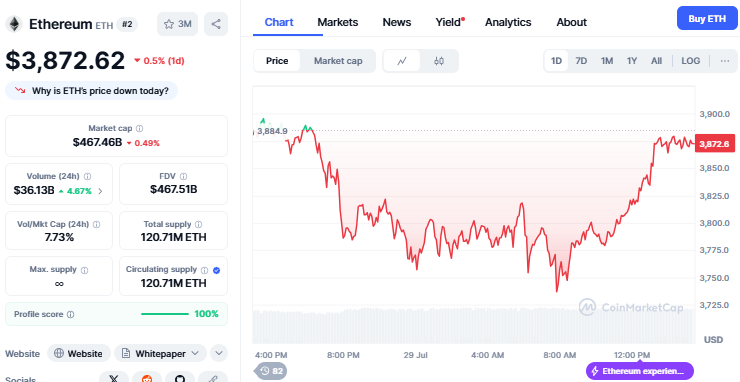Switch to line chart view icon
Image resolution: width=740 pixels, height=382 pixels.
(402, 61)
